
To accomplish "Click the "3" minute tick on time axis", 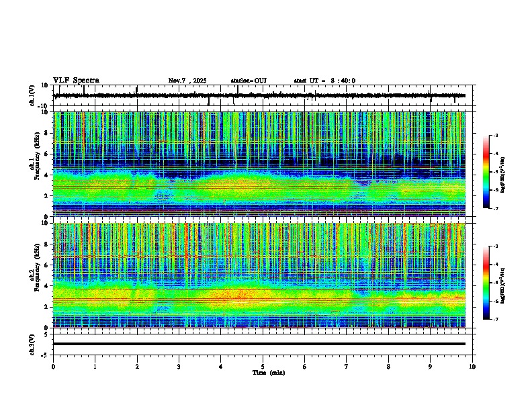I will pos(179,367).
